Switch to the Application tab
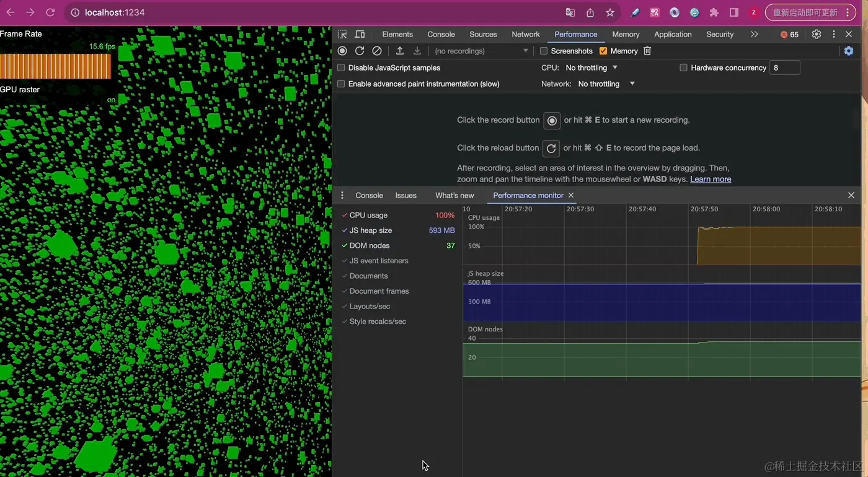The width and height of the screenshot is (868, 477). [x=673, y=35]
